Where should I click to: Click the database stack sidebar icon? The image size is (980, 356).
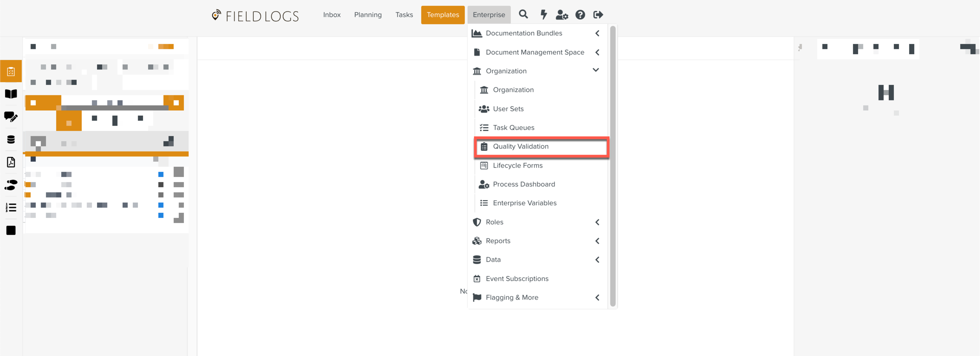11,139
